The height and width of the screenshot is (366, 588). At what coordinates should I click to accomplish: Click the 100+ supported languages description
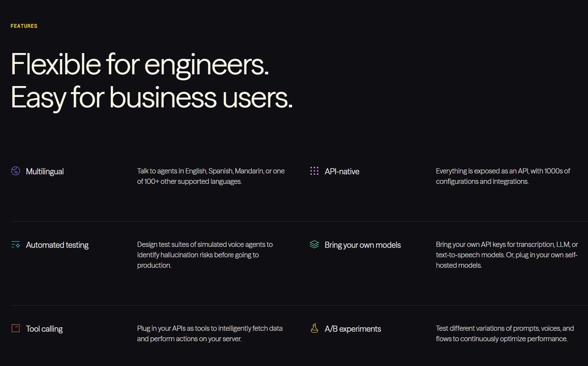coord(211,176)
